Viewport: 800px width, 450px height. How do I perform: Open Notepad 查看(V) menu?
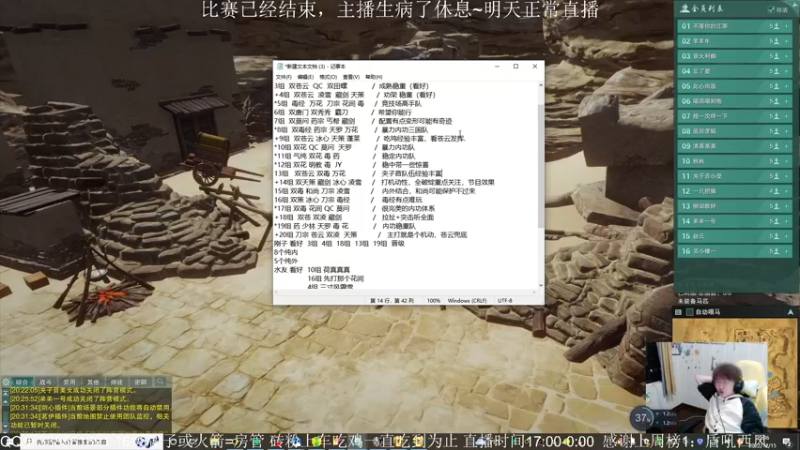[x=351, y=77]
